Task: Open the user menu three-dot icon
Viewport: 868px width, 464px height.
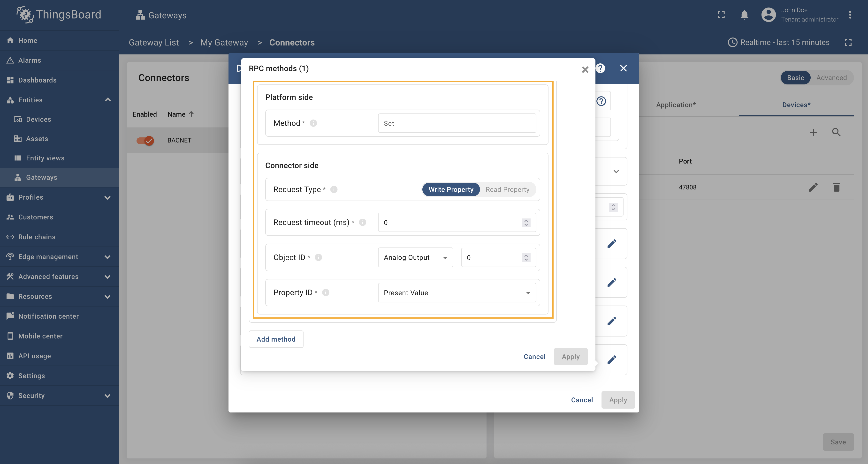Action: click(850, 15)
